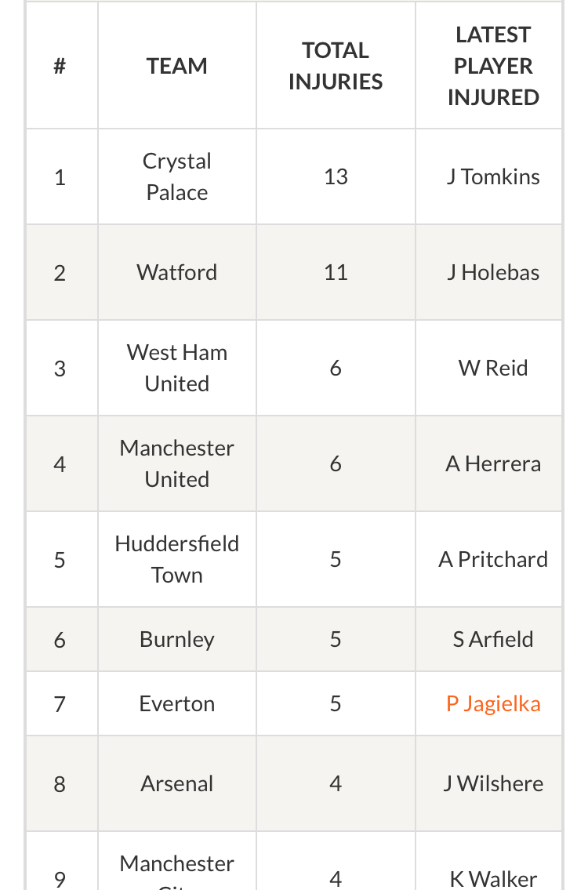Viewport: 588px width, 890px height.
Task: Click the W Reid player name
Action: pyautogui.click(x=492, y=368)
